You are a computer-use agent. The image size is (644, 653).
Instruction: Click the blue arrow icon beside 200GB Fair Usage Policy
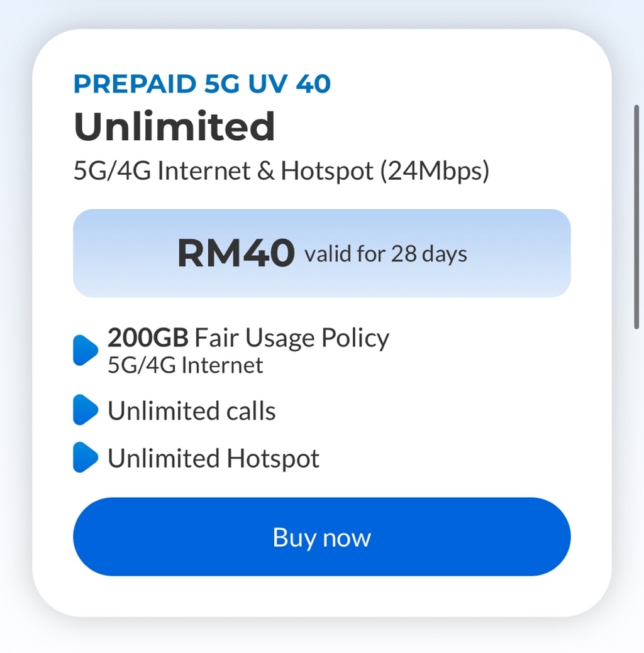point(85,350)
